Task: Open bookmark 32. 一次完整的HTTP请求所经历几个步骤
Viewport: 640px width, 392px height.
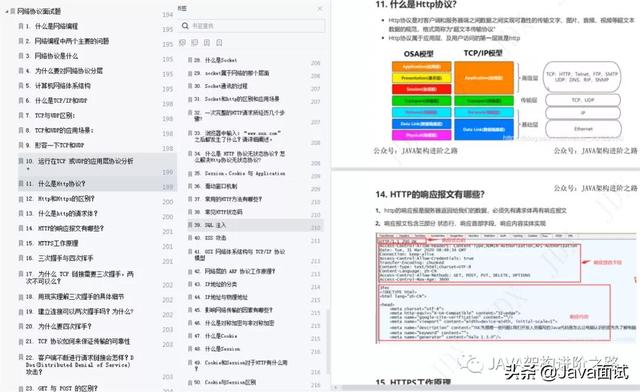Action: 239,115
